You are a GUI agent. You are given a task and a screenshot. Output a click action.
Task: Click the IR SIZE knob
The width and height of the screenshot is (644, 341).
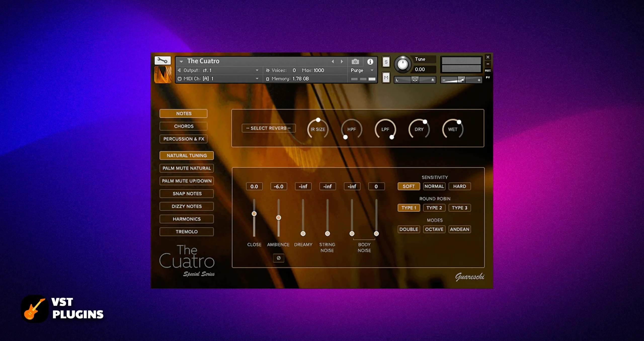(318, 129)
